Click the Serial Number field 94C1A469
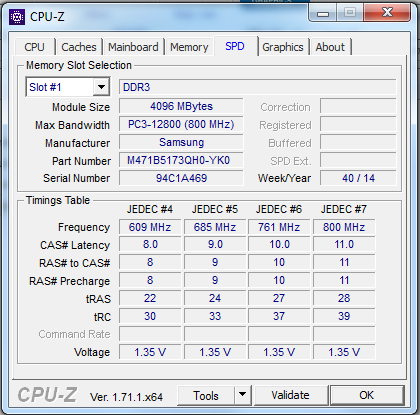The width and height of the screenshot is (420, 415). (181, 178)
